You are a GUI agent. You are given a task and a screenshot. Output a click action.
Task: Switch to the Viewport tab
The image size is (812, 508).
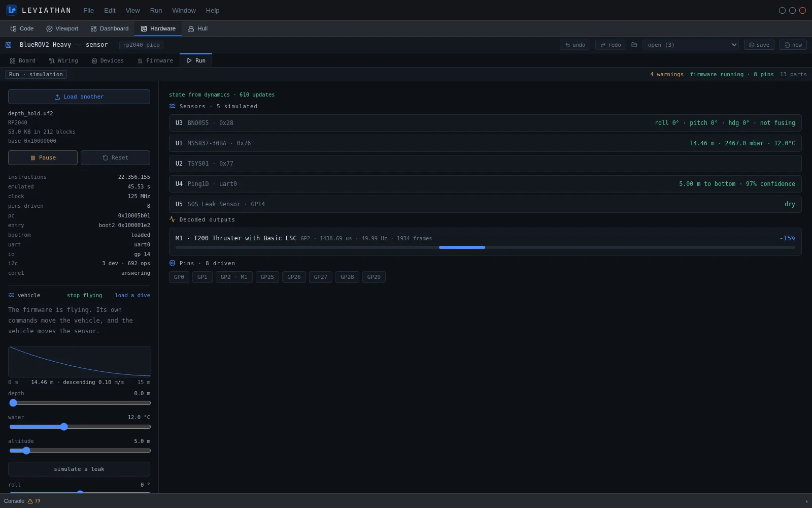click(62, 28)
